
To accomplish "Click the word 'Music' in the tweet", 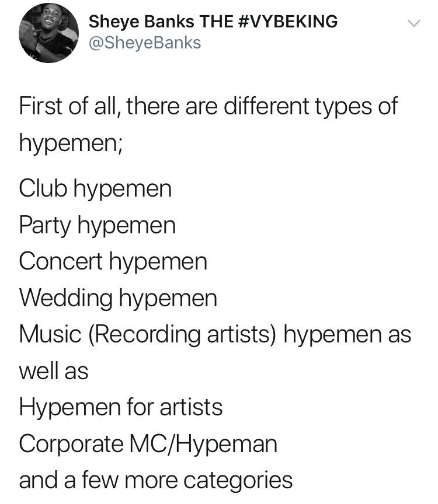I will (50, 335).
